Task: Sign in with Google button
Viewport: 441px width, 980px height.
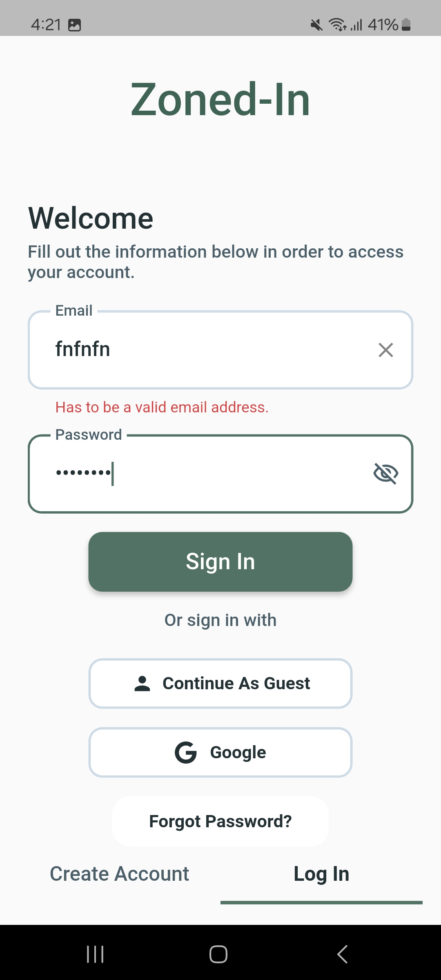Action: (x=220, y=753)
